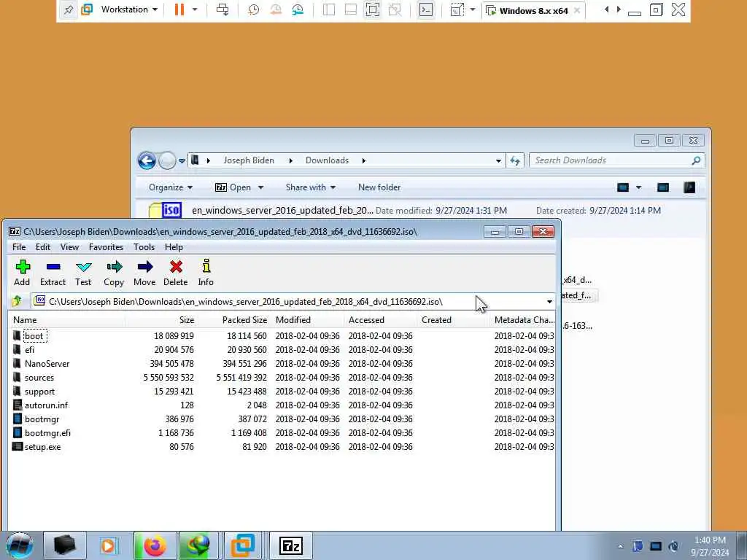Click the Open button in Explorer
The height and width of the screenshot is (560, 747).
(x=233, y=187)
